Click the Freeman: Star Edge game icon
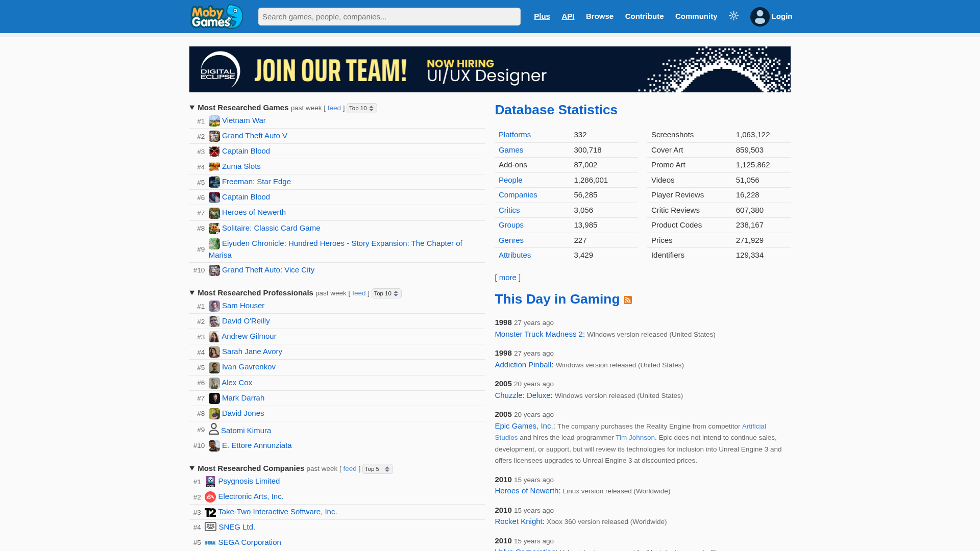 (214, 182)
